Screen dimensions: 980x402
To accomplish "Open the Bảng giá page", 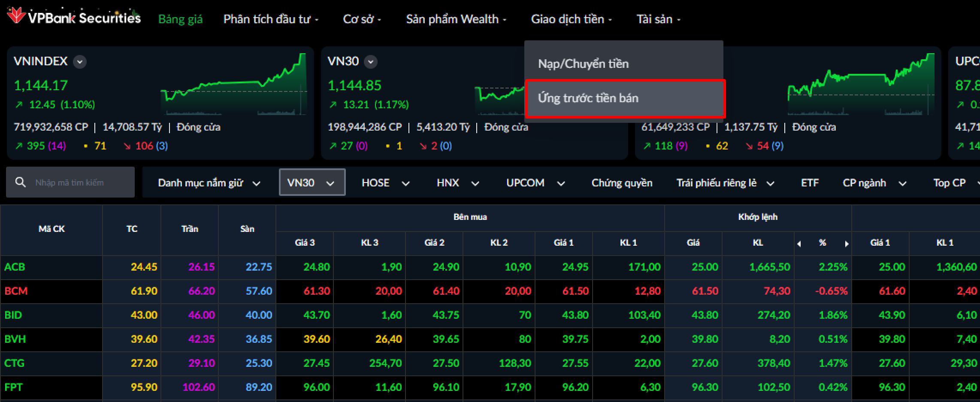I will pyautogui.click(x=180, y=19).
